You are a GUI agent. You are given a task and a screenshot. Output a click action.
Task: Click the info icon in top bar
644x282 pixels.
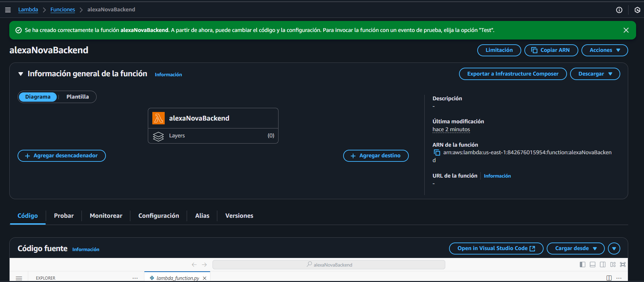619,10
